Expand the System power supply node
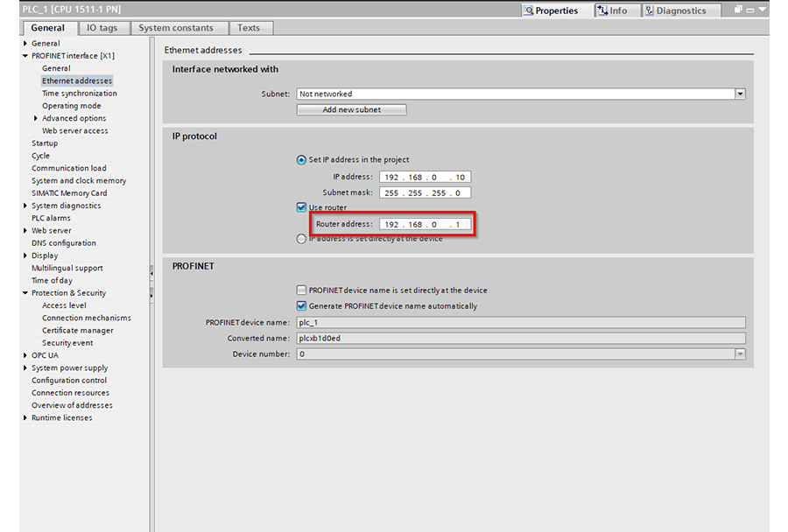Image resolution: width=788 pixels, height=532 pixels. point(25,368)
